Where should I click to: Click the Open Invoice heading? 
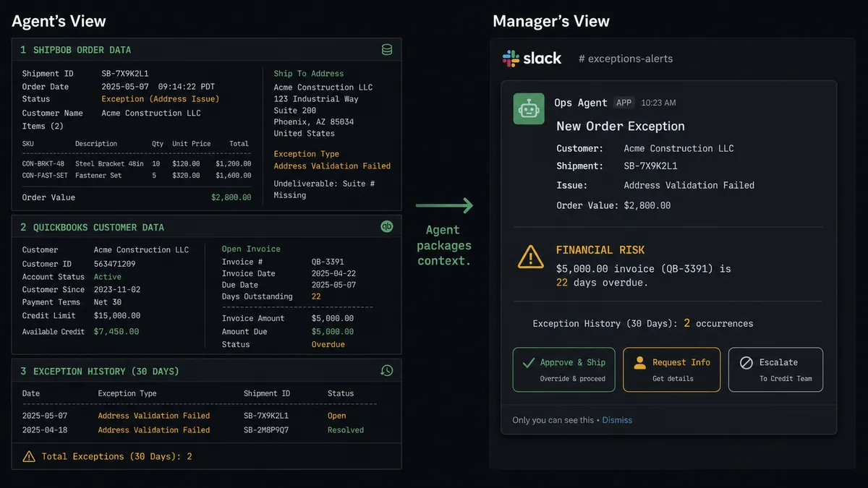pyautogui.click(x=251, y=249)
